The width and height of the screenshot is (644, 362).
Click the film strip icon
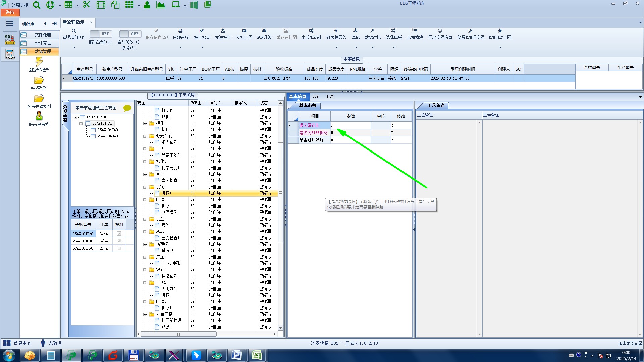coord(101,5)
